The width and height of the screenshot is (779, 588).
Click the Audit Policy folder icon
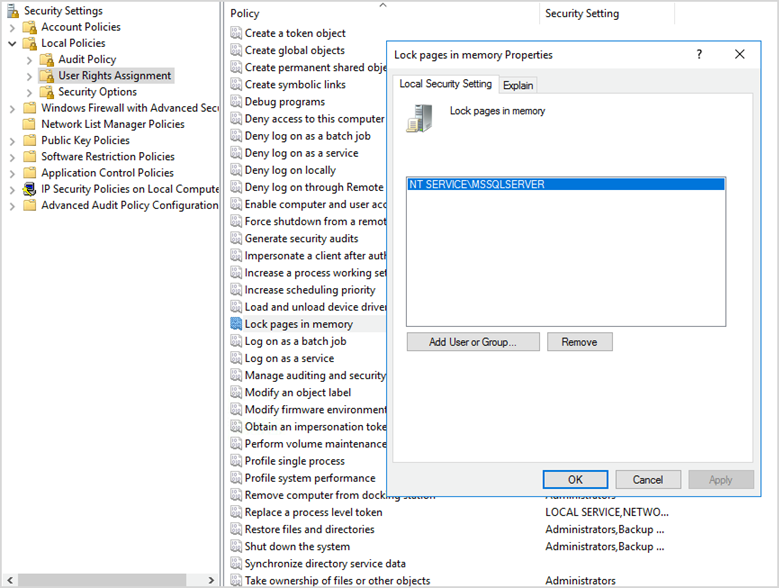[x=47, y=60]
